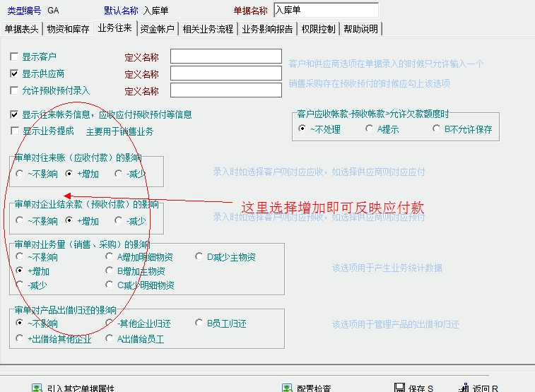This screenshot has width=535, height=392.
Task: Select ~不影响 under 企业结余款 impact
Action: 20,221
